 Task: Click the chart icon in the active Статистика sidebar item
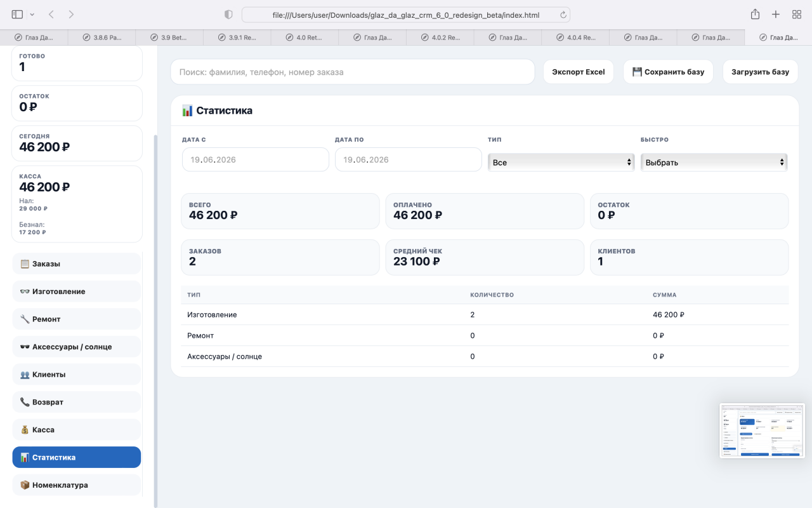coord(25,457)
